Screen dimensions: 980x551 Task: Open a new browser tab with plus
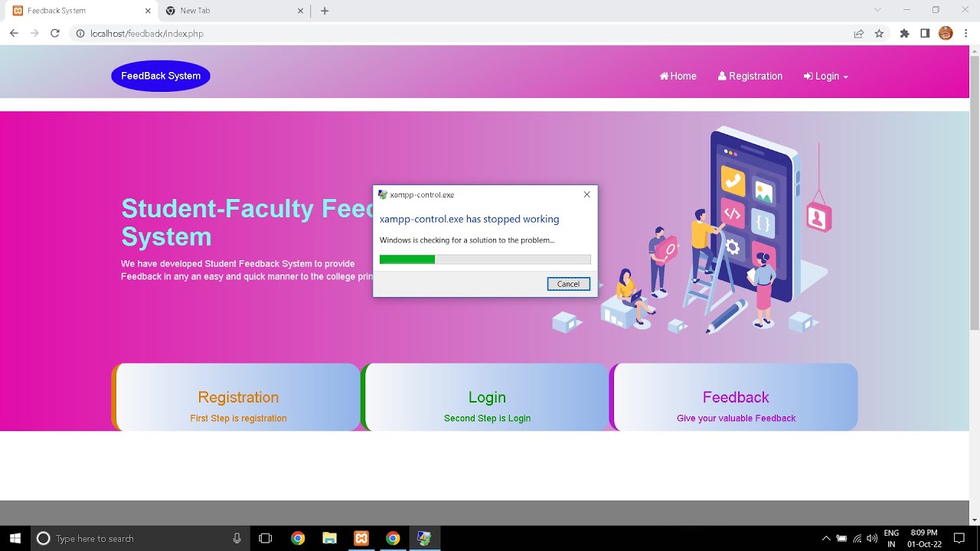tap(325, 11)
